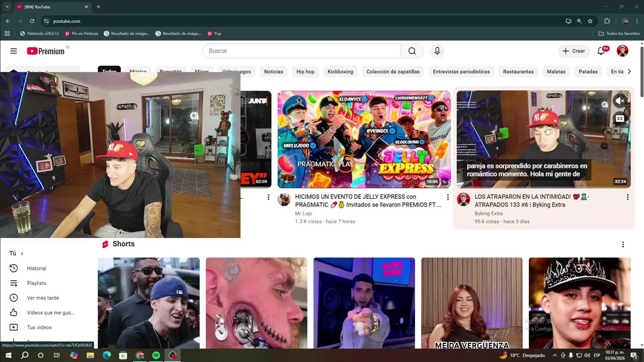
Task: Select the Colección de zapatillas chip
Action: click(393, 71)
